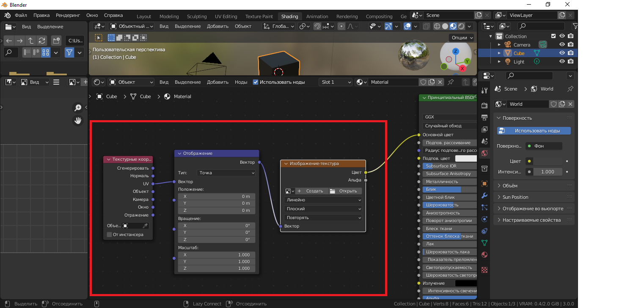Viewport: 644px width, 308px height.
Task: Uncheck Использовать ноды checkbox in node editor
Action: click(x=256, y=82)
